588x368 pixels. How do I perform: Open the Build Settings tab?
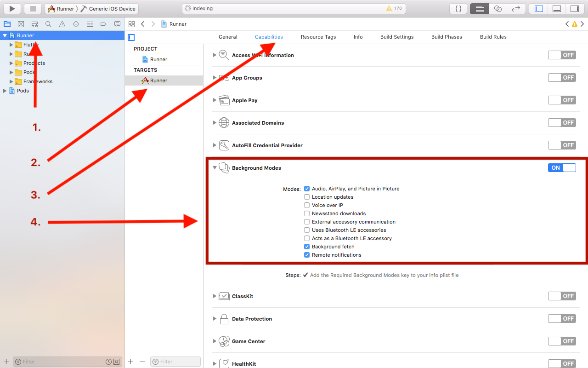coord(397,37)
